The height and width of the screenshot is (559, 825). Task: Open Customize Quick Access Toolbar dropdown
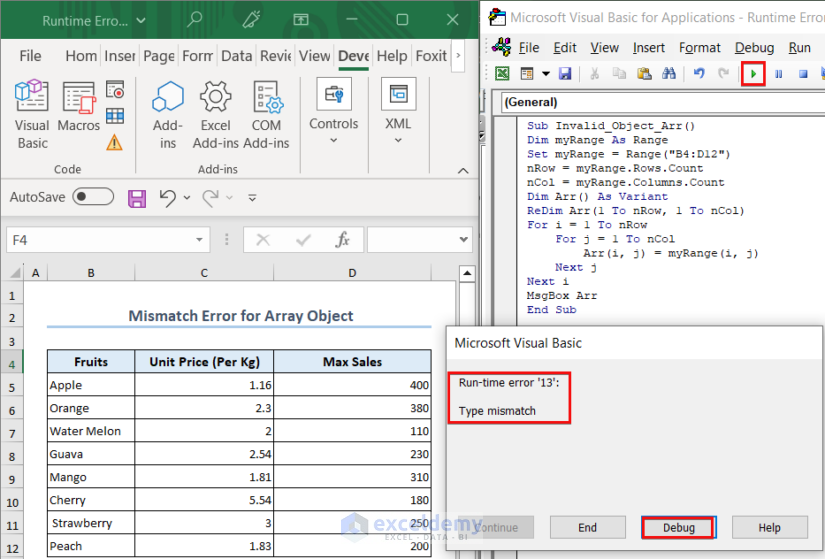[253, 198]
